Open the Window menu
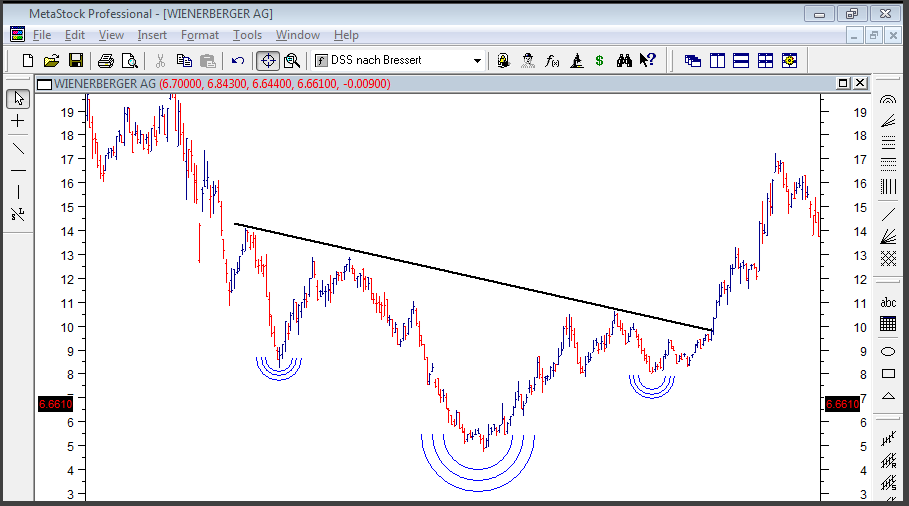Viewport: 909px width, 506px height. (x=298, y=35)
